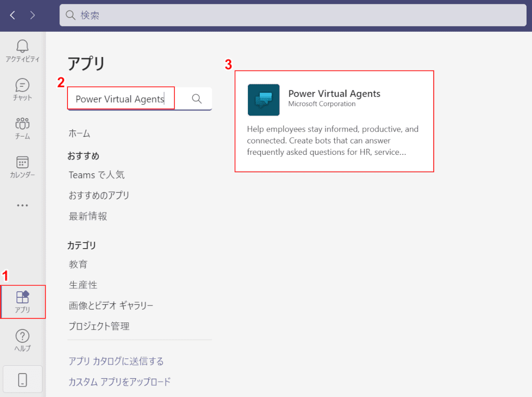Select 最新情報
Viewport: 532px width, 397px height.
pyautogui.click(x=88, y=216)
